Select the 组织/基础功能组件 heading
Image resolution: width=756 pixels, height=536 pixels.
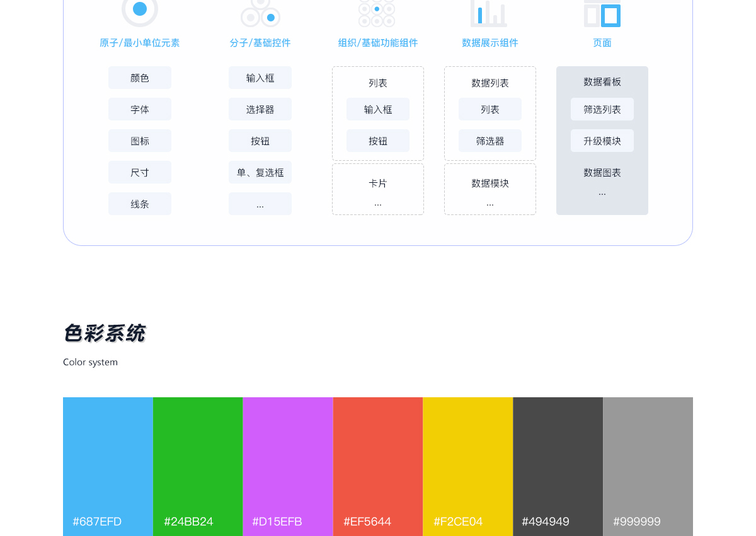click(x=378, y=43)
